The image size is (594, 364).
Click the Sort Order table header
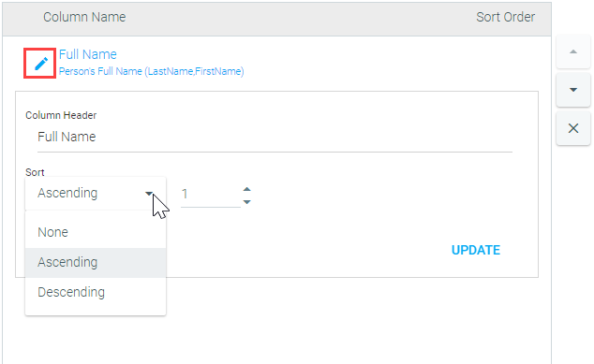click(x=505, y=17)
